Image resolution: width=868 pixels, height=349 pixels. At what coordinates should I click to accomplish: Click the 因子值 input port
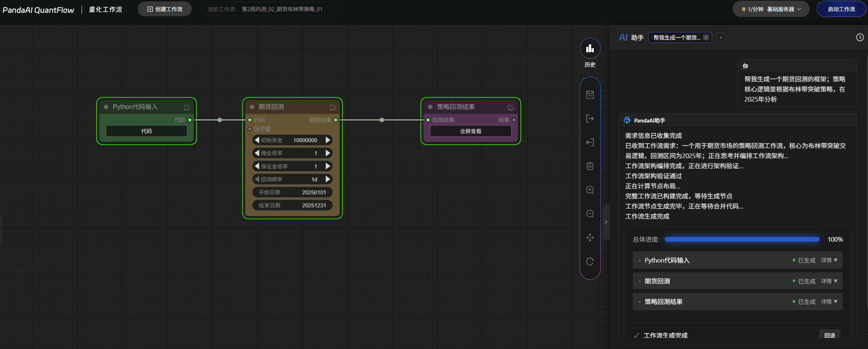[x=250, y=129]
